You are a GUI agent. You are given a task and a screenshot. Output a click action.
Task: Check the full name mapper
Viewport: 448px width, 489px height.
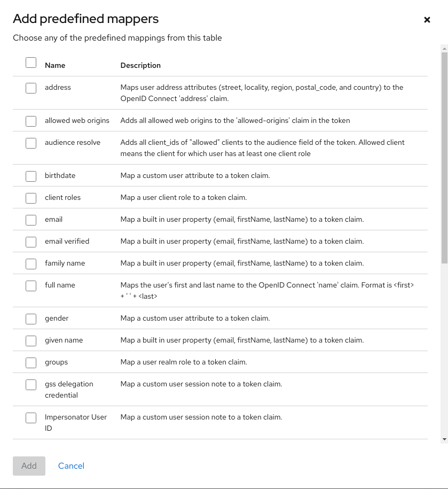pos(30,285)
